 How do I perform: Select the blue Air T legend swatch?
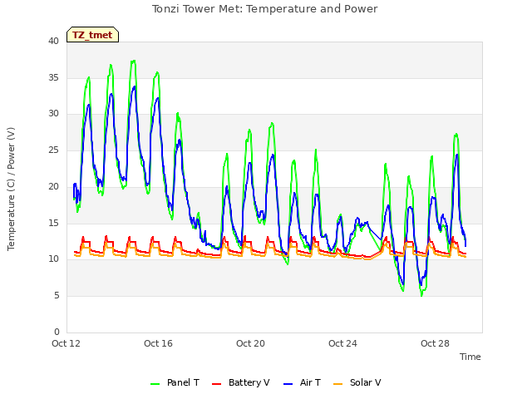click(288, 384)
